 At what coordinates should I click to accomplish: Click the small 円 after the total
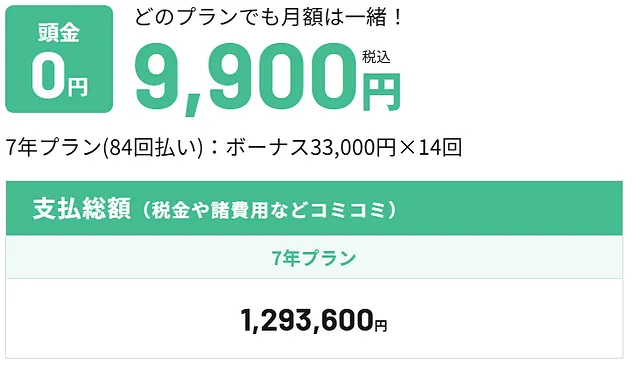tap(380, 325)
